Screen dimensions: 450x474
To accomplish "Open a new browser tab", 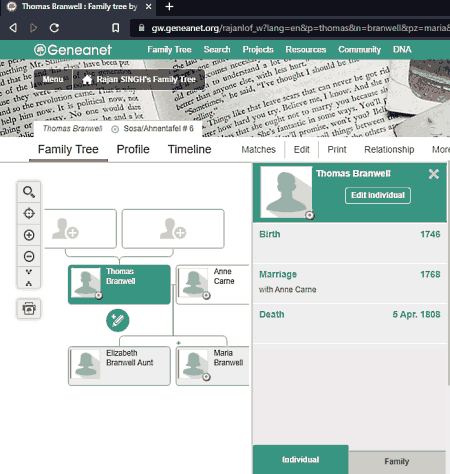I will point(169,7).
